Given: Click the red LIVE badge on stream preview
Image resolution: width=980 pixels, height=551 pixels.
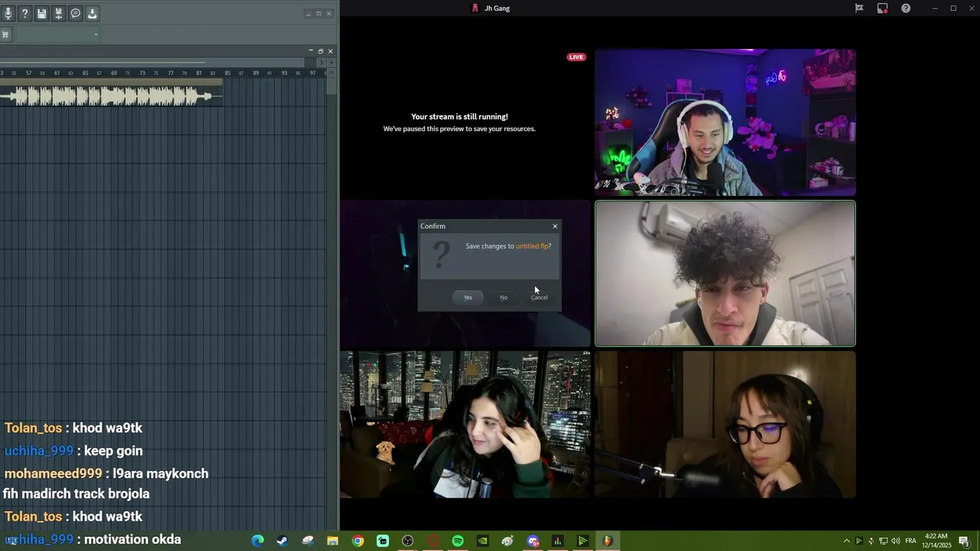Looking at the screenshot, I should point(577,57).
